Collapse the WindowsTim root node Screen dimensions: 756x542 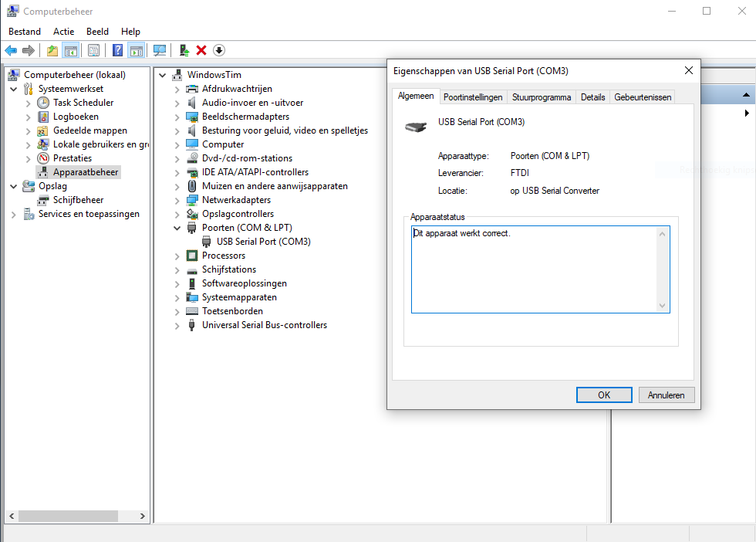click(x=163, y=76)
